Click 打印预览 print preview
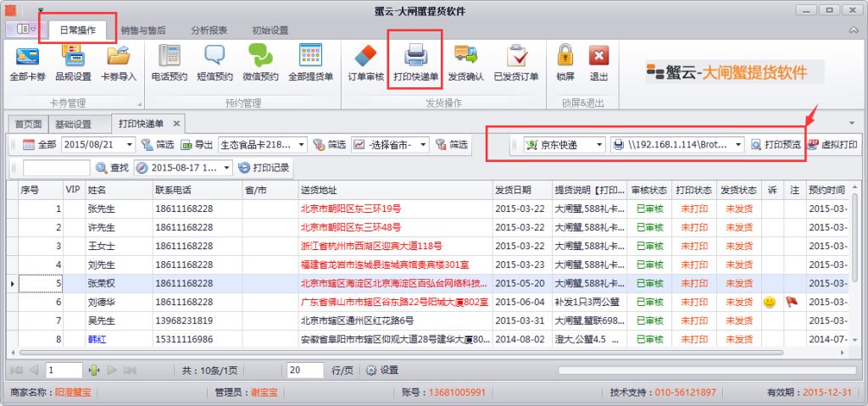Viewport: 868px width, 406px height. click(x=776, y=145)
